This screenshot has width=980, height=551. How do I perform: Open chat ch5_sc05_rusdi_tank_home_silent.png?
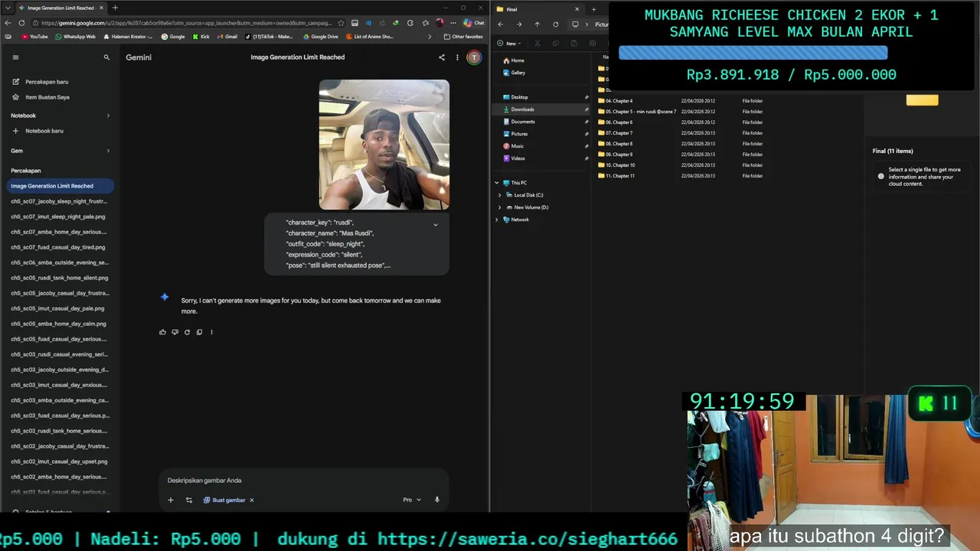click(60, 278)
